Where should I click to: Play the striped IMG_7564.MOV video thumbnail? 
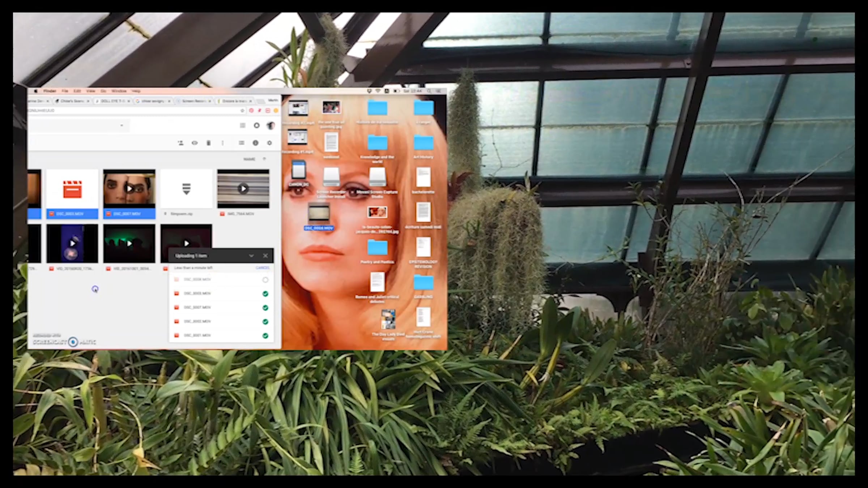click(243, 189)
